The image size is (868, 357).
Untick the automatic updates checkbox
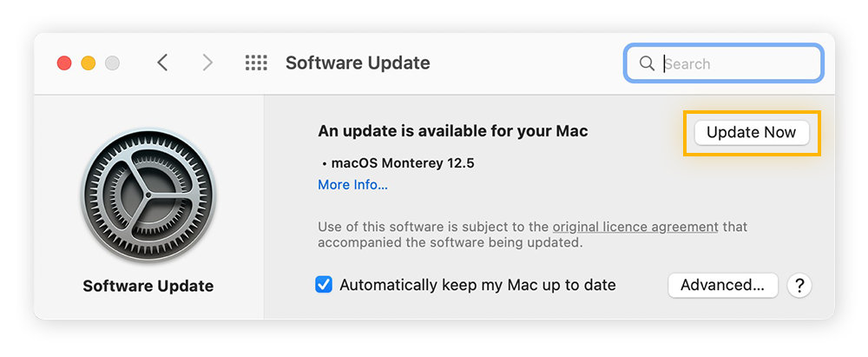[x=324, y=285]
